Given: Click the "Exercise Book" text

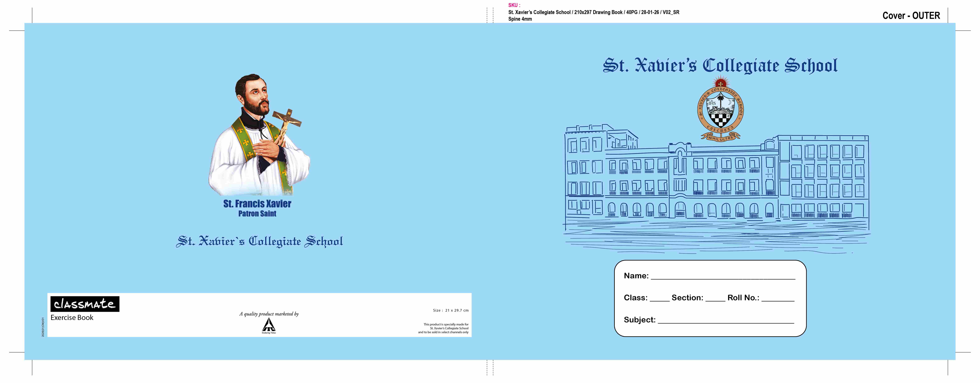Looking at the screenshot, I should pyautogui.click(x=72, y=317).
